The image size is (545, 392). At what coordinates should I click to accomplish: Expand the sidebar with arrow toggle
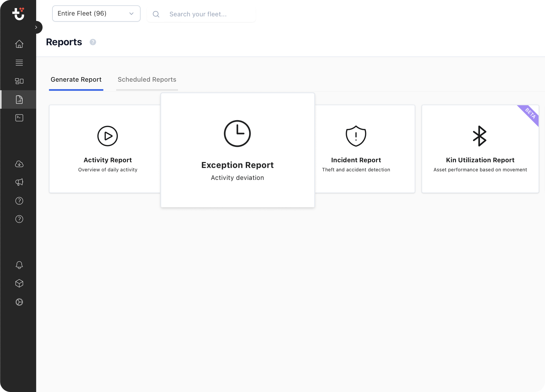36,27
